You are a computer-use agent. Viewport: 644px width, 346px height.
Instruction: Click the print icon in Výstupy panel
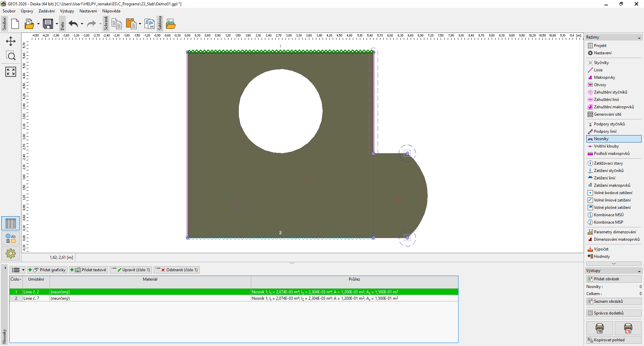point(599,328)
